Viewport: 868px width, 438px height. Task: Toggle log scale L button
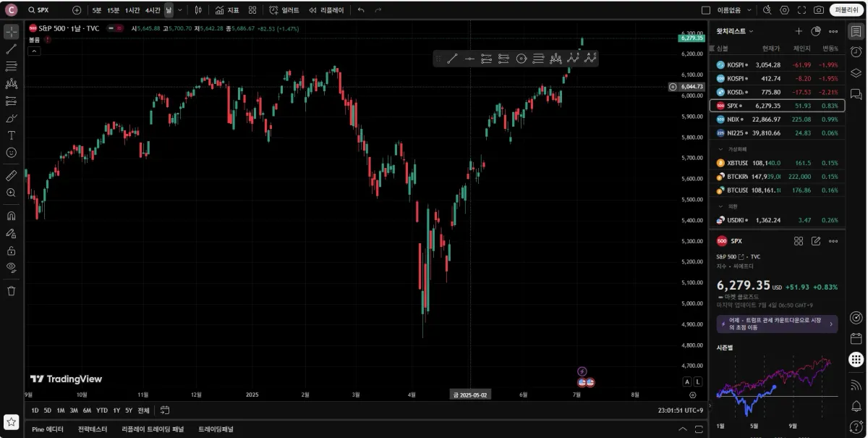[698, 382]
